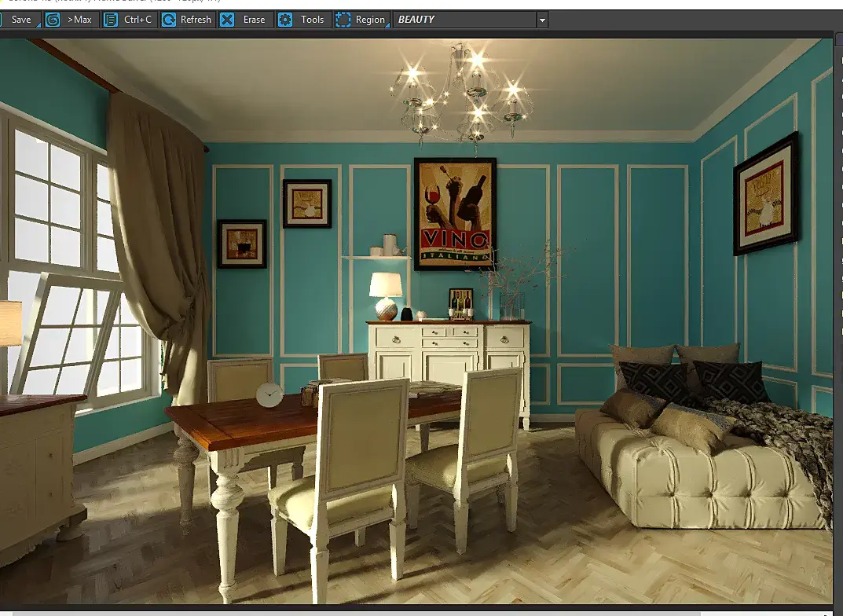
Task: Open the BEAUTY render element dropdown
Action: click(x=471, y=20)
